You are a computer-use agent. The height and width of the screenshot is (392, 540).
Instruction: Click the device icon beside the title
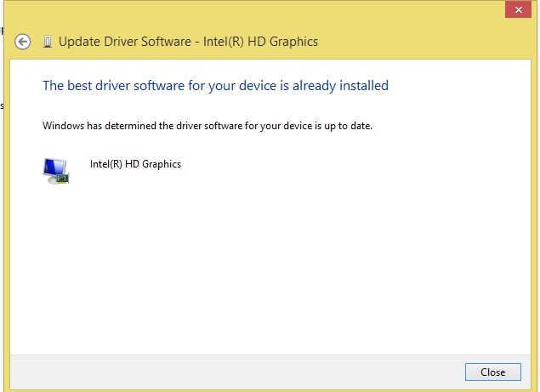[48, 42]
